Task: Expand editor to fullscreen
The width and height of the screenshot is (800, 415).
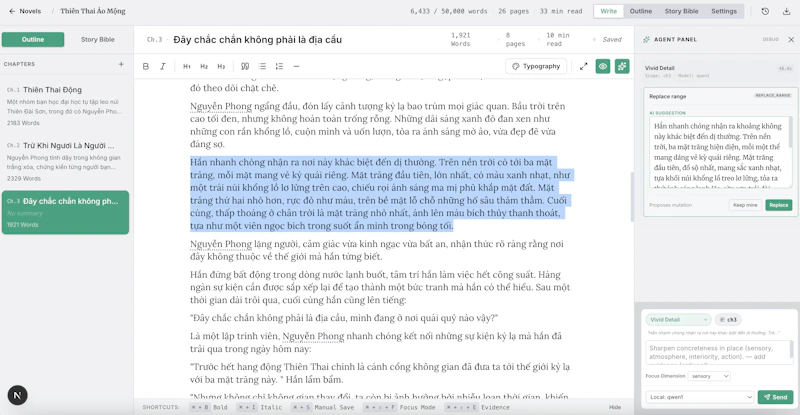Action: pyautogui.click(x=584, y=66)
